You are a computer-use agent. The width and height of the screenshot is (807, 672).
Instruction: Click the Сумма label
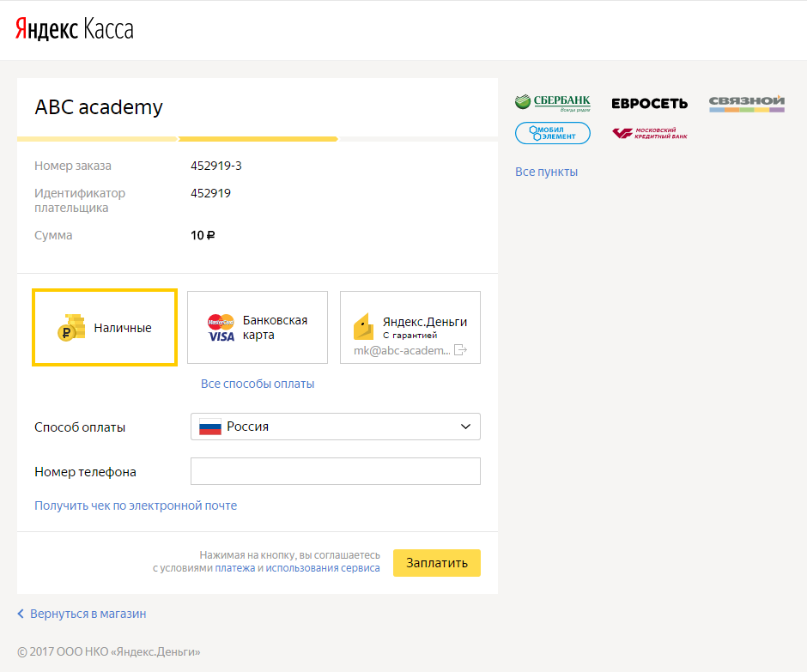coord(53,235)
